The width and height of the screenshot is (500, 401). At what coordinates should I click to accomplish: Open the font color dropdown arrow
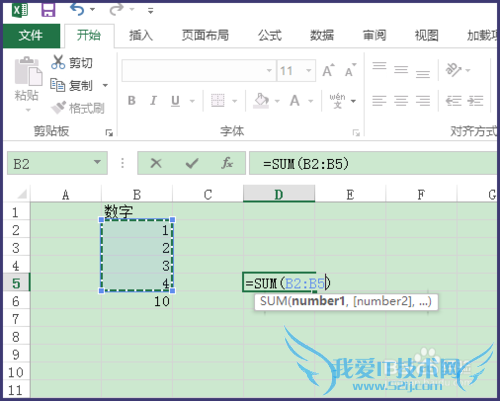(x=311, y=101)
